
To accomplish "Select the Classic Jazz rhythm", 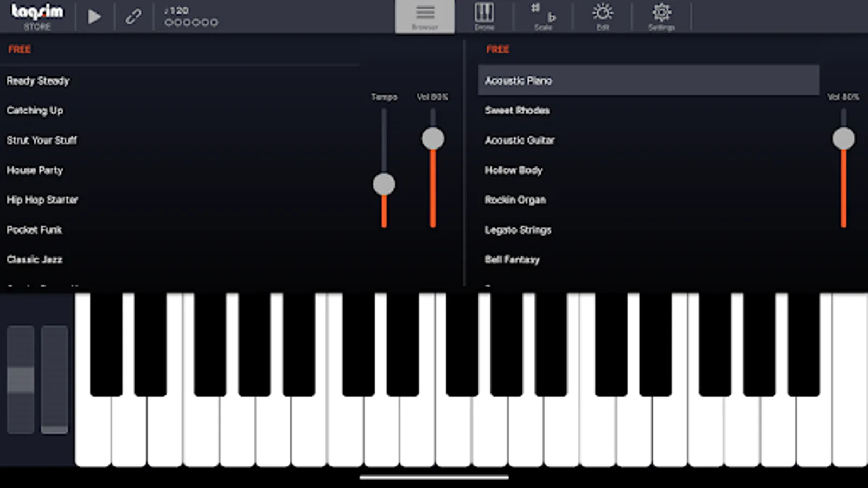I will [x=34, y=260].
